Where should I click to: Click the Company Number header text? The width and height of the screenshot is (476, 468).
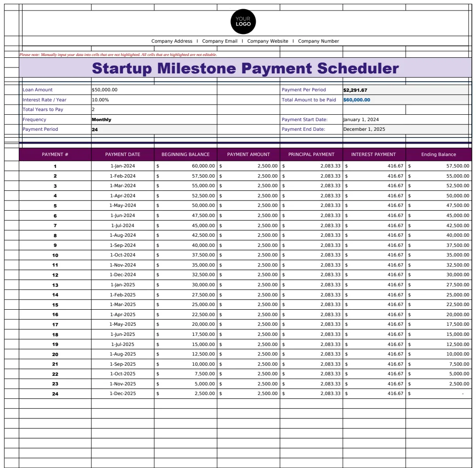[319, 41]
